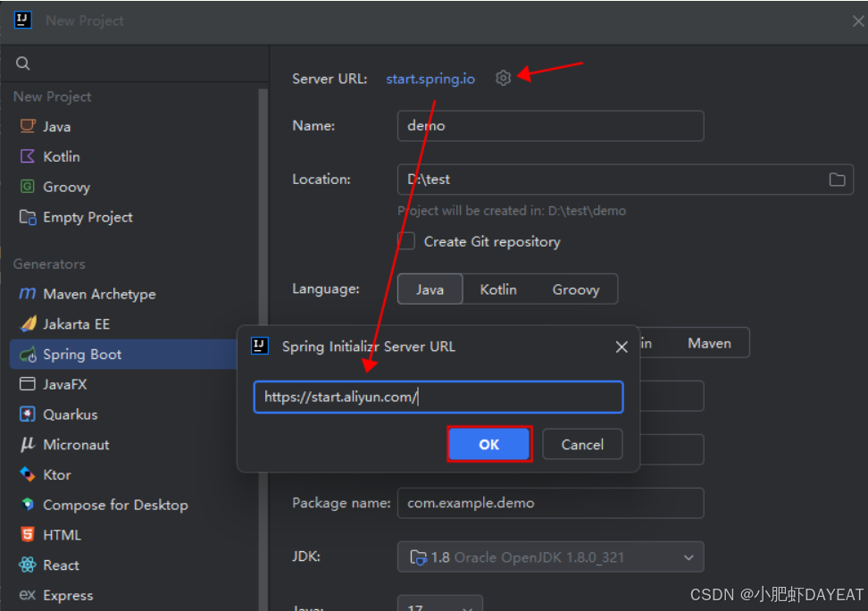Image resolution: width=868 pixels, height=611 pixels.
Task: Choose Micronaut generator
Action: [77, 445]
